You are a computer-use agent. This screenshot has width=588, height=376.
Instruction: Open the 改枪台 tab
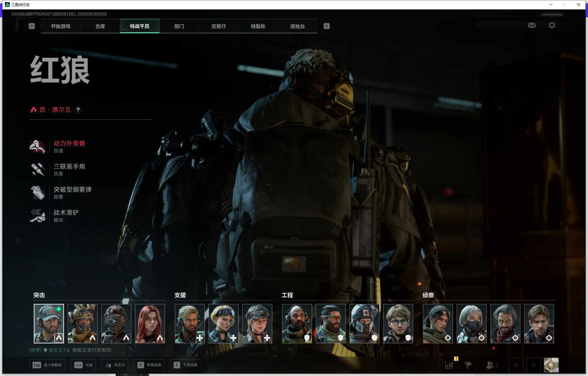pyautogui.click(x=298, y=26)
